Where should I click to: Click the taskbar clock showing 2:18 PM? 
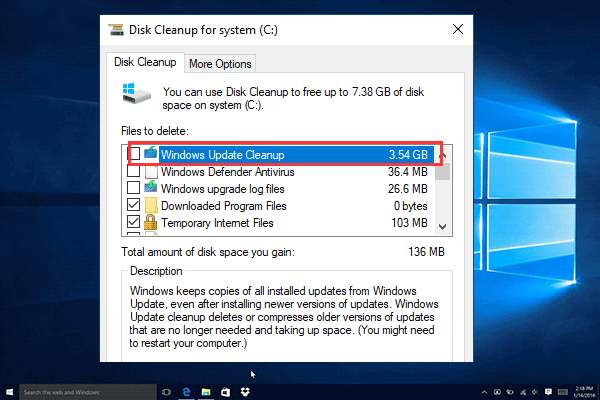(584, 392)
